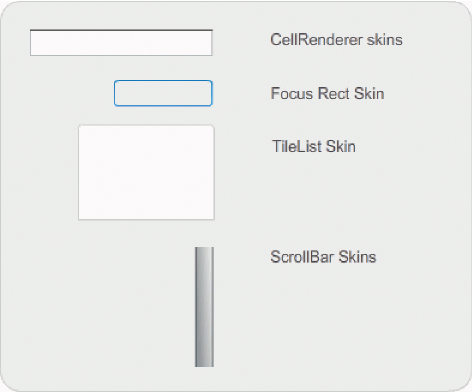Viewport: 472px width, 392px height.
Task: Click the bottom edge of TileList skin
Action: tap(146, 219)
